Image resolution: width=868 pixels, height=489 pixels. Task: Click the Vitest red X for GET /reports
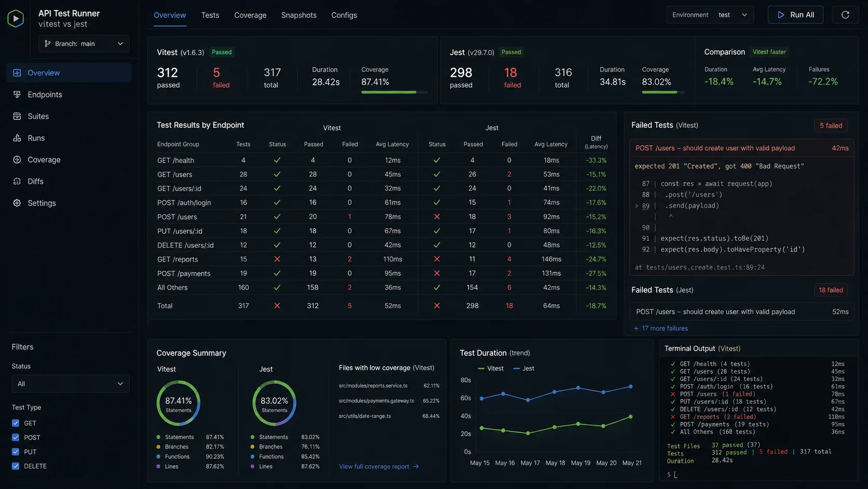click(x=277, y=259)
